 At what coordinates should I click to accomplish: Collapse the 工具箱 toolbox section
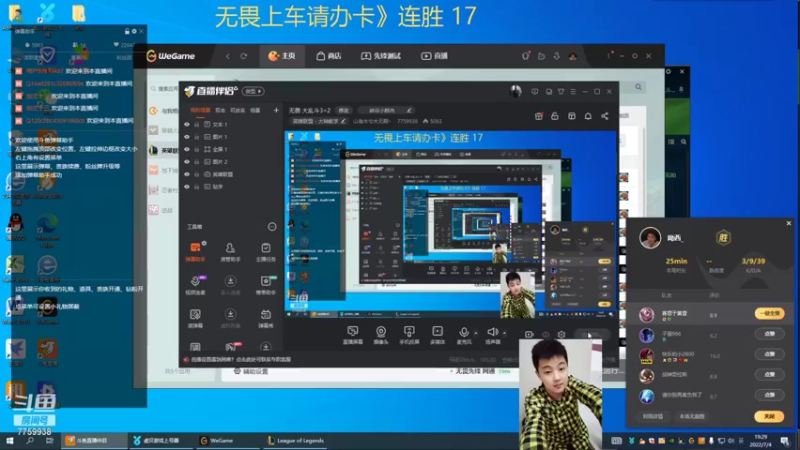(x=272, y=227)
